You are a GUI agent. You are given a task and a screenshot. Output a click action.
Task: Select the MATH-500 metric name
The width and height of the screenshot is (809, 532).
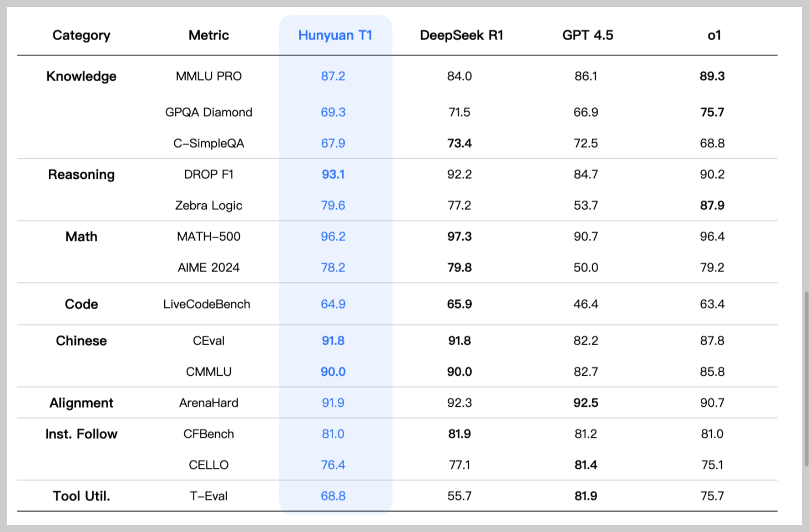point(209,236)
